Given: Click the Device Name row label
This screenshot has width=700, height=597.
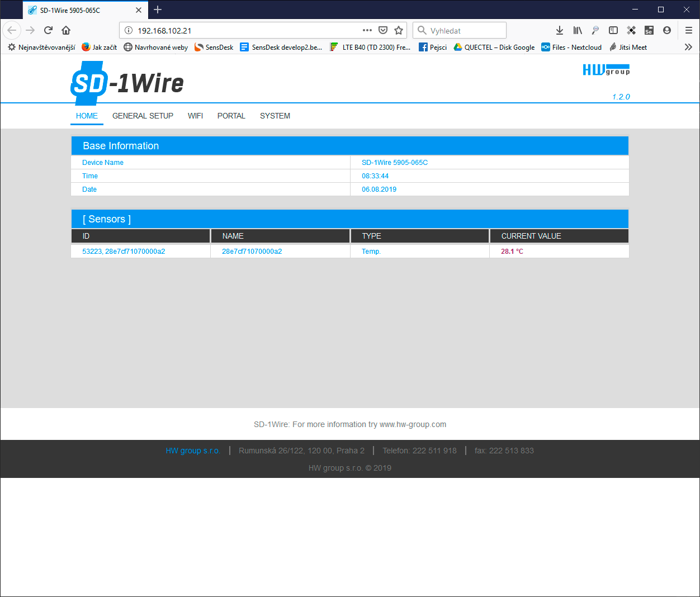Looking at the screenshot, I should pyautogui.click(x=103, y=163).
